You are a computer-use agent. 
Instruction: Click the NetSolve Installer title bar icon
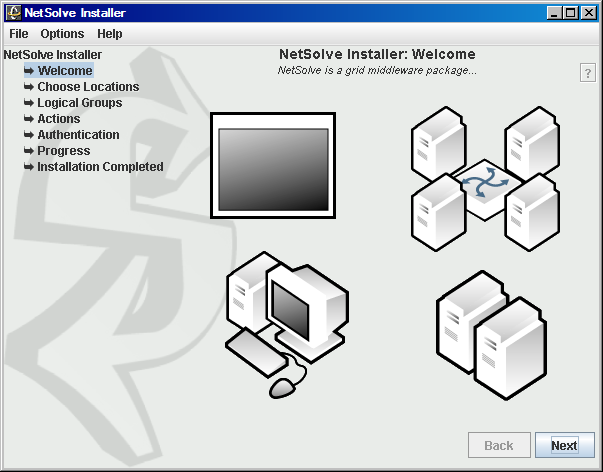click(13, 12)
